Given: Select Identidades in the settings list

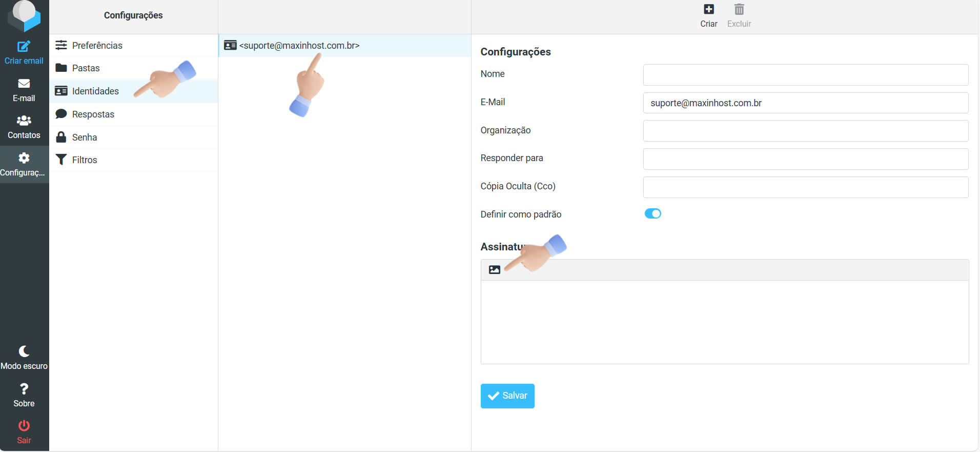Looking at the screenshot, I should pos(95,91).
